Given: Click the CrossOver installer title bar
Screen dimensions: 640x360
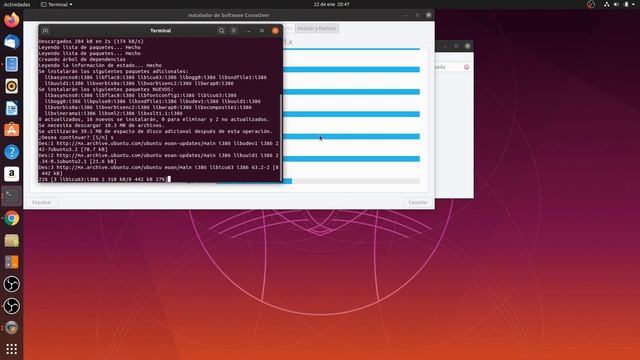Looking at the screenshot, I should 229,15.
